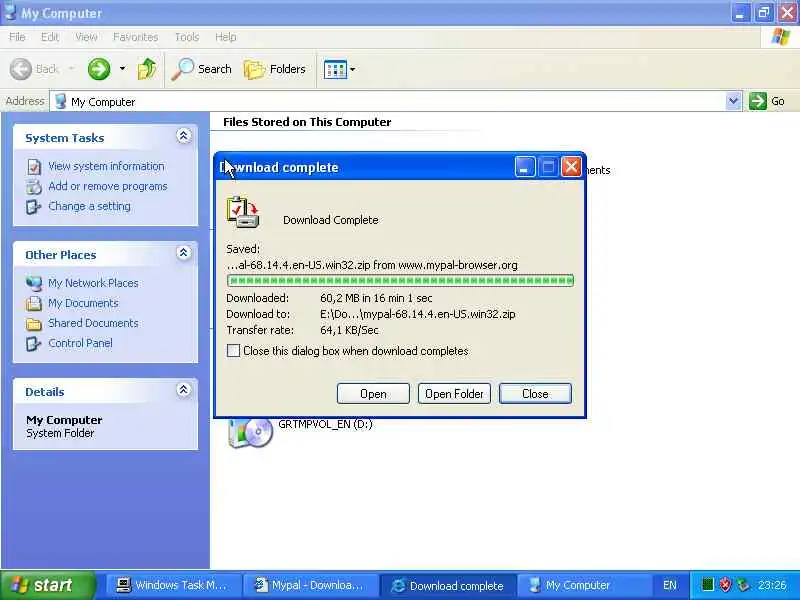Click the download file name text
800x600 pixels.
pos(372,265)
